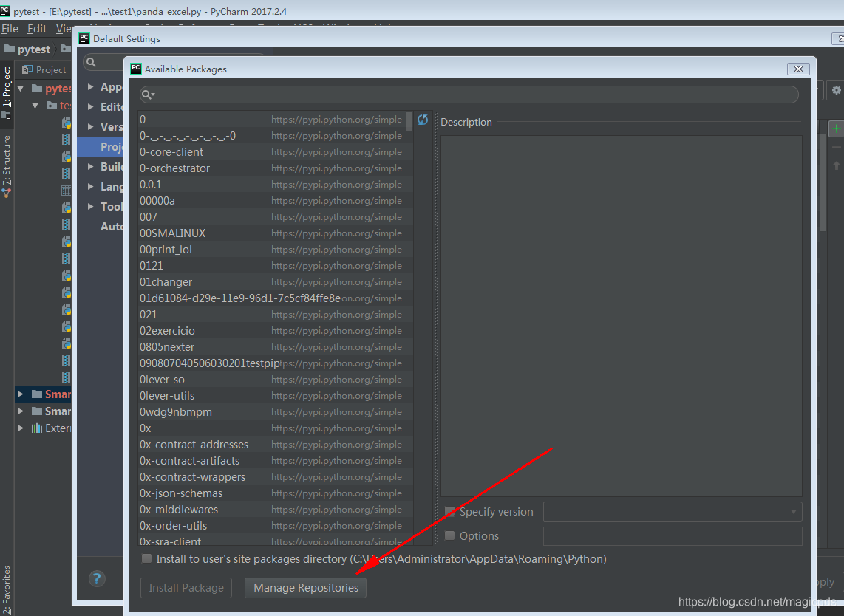
Task: Click the search magnifier in Available Packages
Action: 148,95
